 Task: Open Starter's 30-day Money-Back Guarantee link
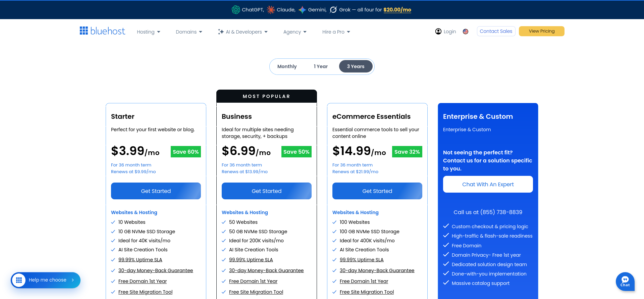[156, 270]
